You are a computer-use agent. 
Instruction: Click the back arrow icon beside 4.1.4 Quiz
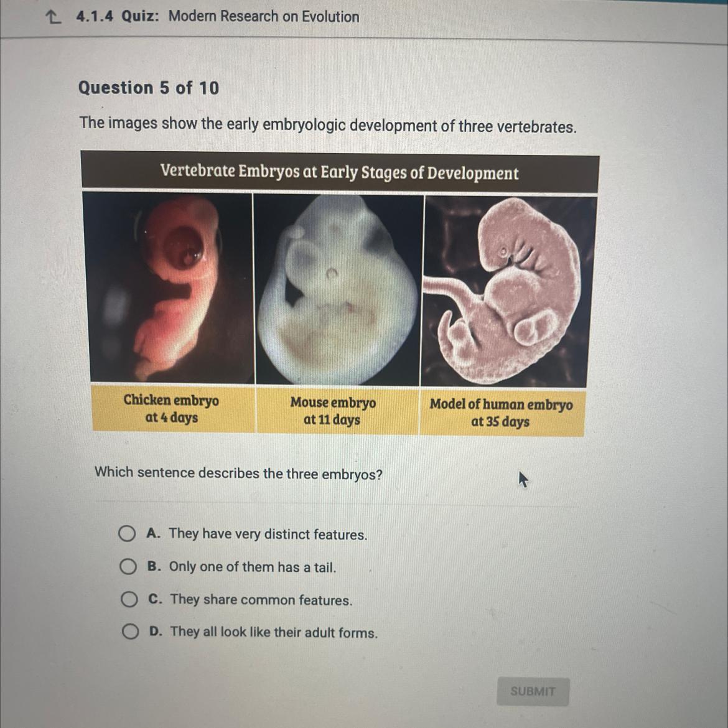[54, 17]
